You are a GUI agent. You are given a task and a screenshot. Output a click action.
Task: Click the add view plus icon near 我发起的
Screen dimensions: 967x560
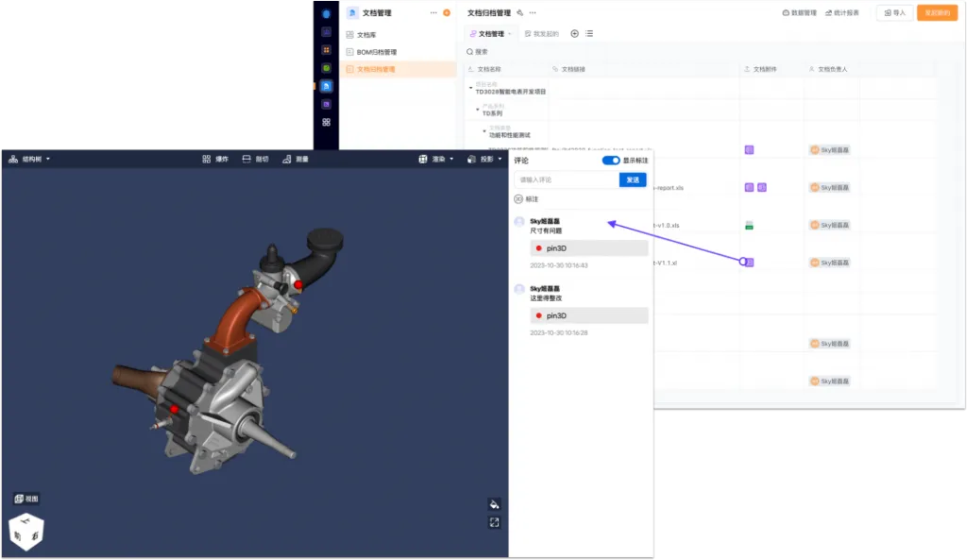[575, 34]
